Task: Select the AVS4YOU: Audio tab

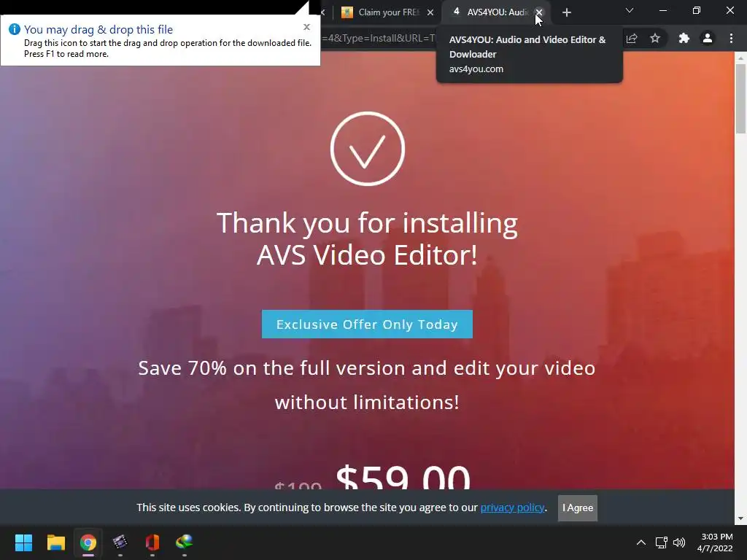Action: pos(495,12)
